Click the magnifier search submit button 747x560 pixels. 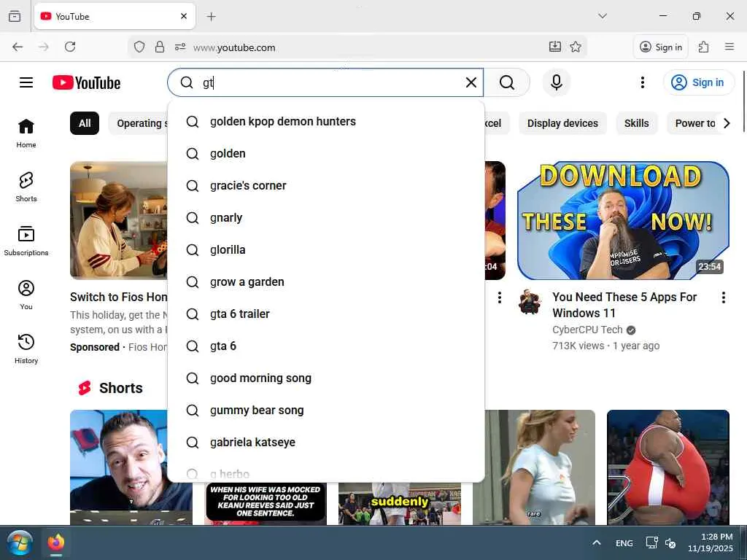pos(507,82)
